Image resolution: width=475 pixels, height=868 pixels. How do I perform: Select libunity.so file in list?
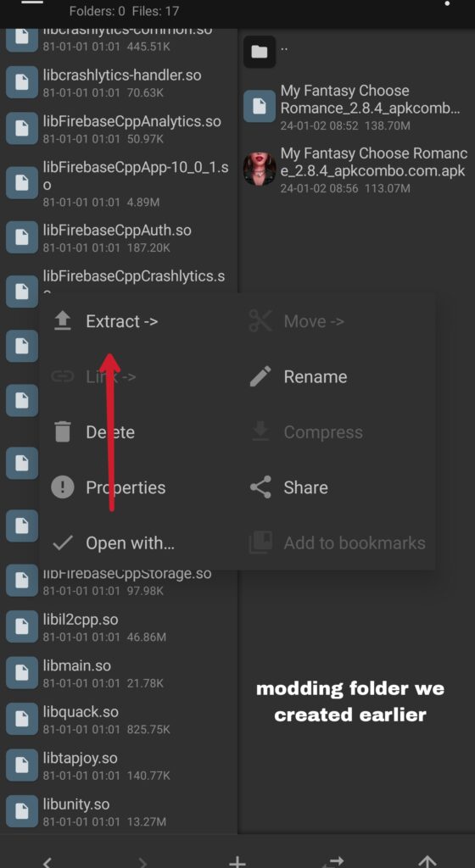pyautogui.click(x=119, y=811)
